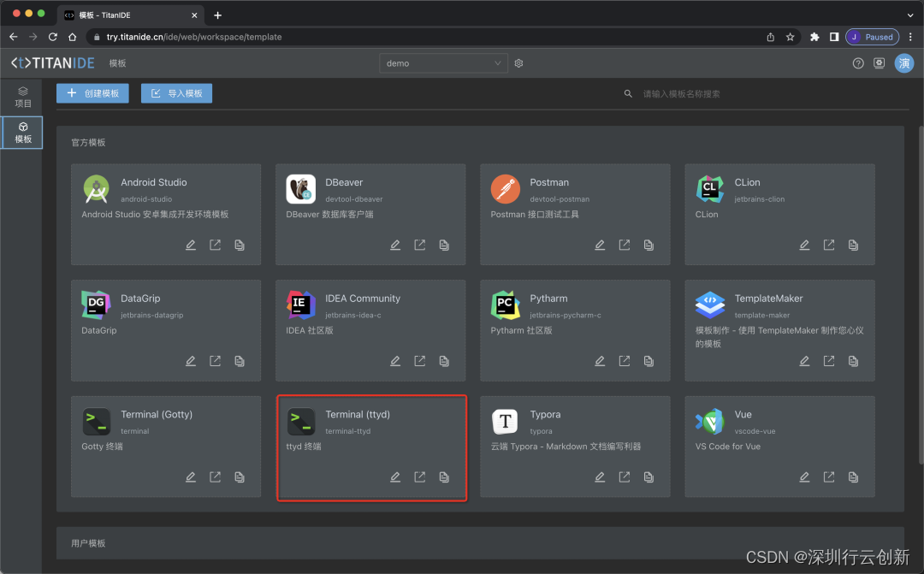Click TemplateMaker card's edit icon
The height and width of the screenshot is (574, 924).
(x=803, y=361)
